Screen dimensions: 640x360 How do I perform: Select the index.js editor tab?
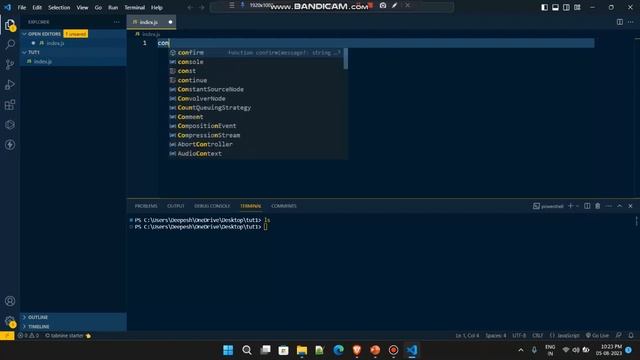[x=151, y=22]
